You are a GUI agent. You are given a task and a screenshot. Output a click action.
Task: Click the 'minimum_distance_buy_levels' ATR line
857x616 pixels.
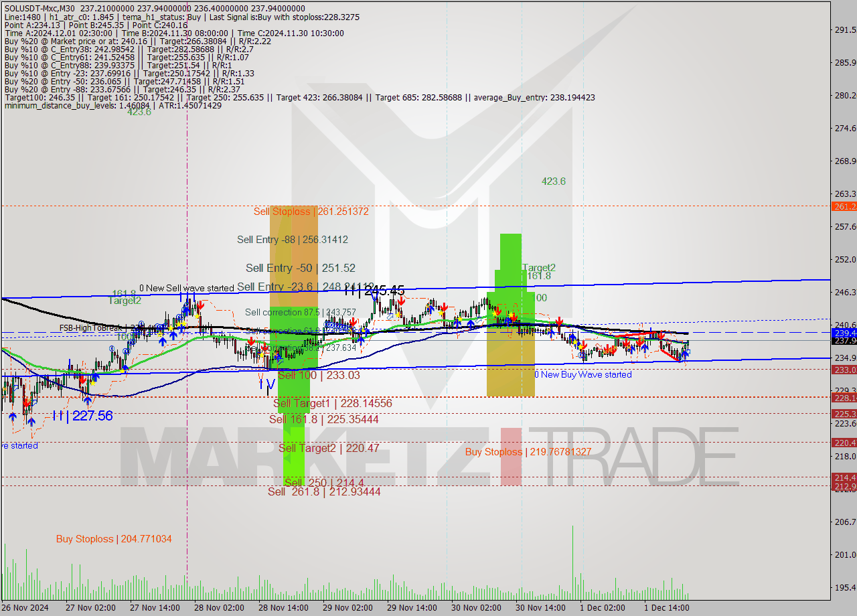(x=112, y=105)
